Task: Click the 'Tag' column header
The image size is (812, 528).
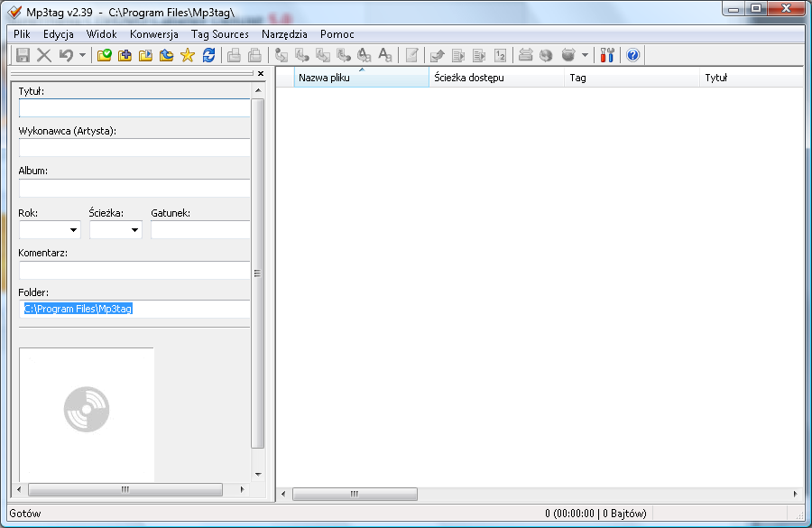Action: [632, 78]
